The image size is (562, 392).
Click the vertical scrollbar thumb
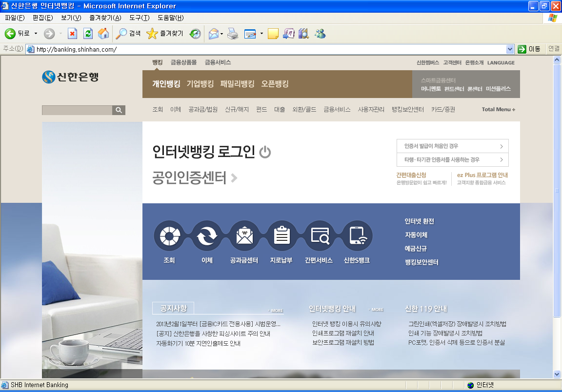tap(557, 190)
